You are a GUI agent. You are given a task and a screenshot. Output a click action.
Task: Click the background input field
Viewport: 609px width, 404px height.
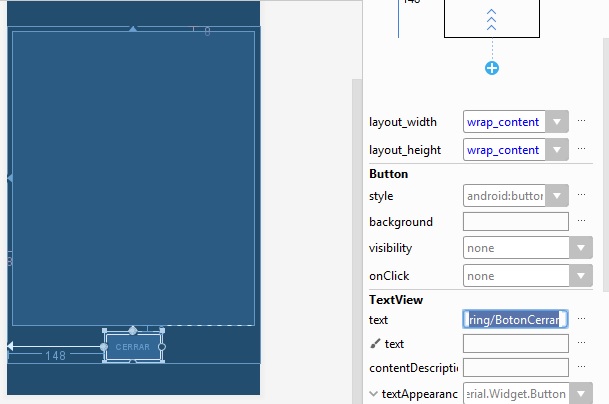pos(515,222)
